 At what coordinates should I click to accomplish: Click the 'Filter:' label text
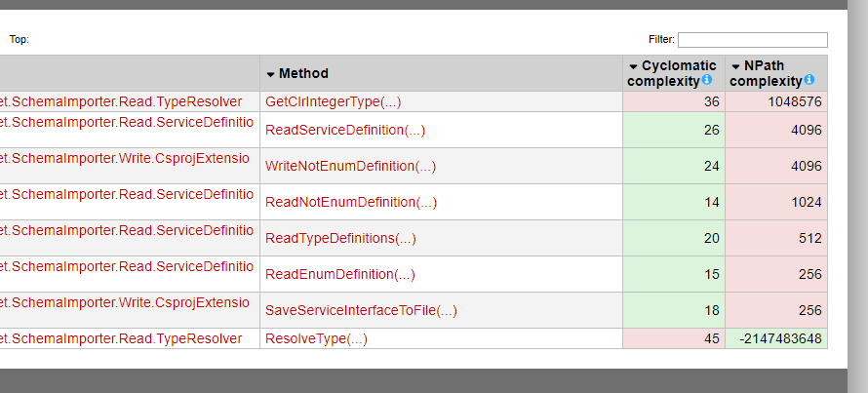click(661, 40)
